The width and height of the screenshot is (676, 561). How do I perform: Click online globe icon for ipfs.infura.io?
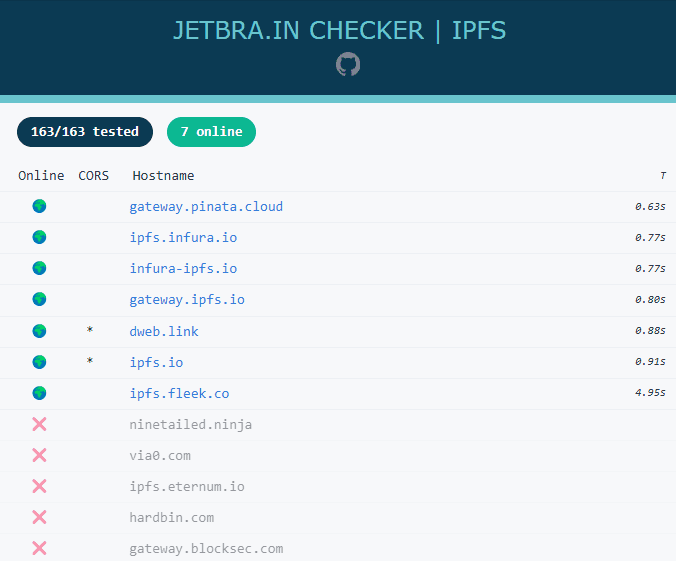(x=39, y=237)
